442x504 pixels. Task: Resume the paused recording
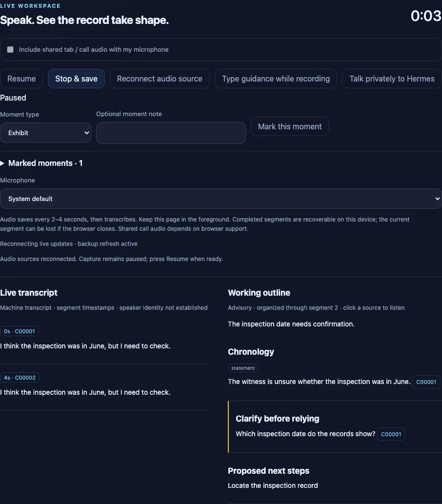tap(21, 79)
